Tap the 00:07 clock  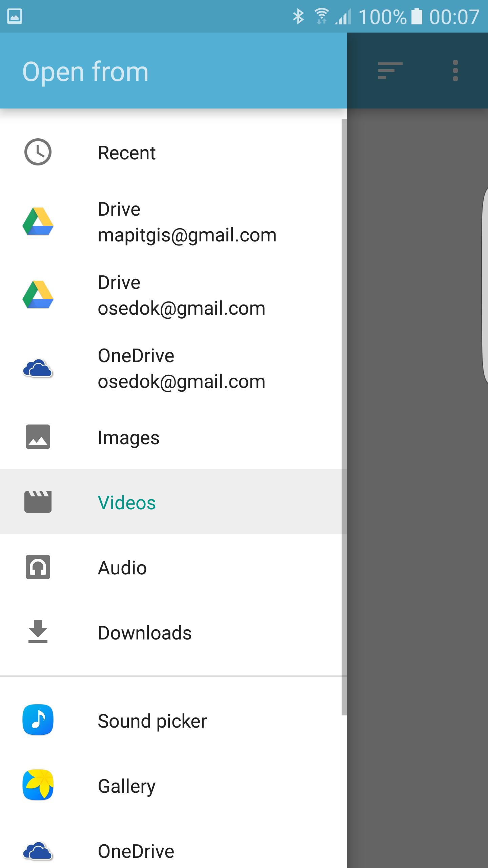coord(454,17)
